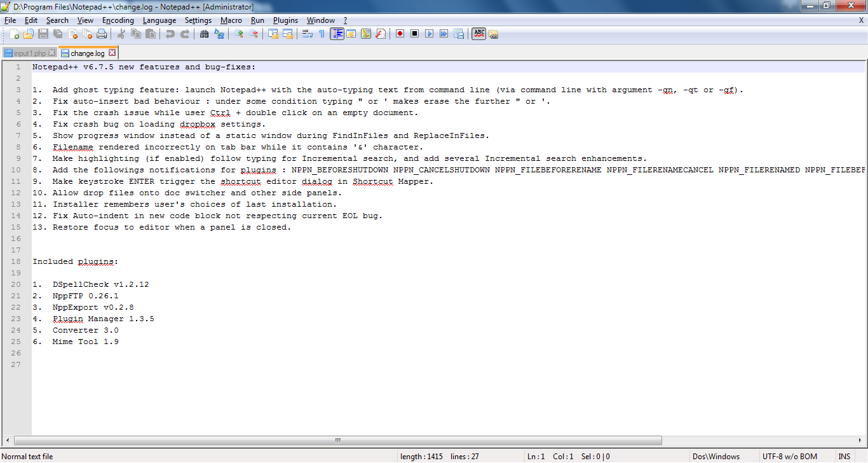Close the current document with the Close toolbar icon

[72, 34]
